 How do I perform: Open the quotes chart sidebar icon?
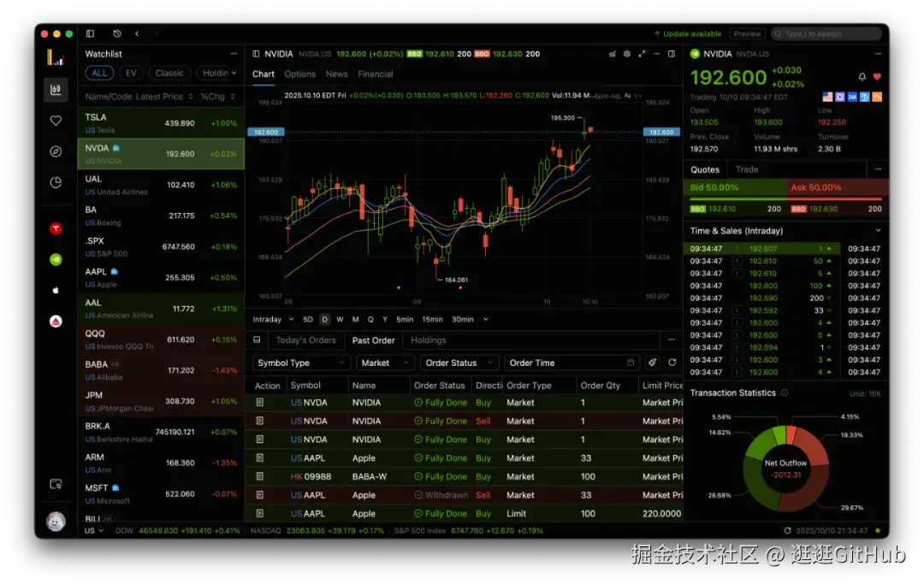[56, 90]
